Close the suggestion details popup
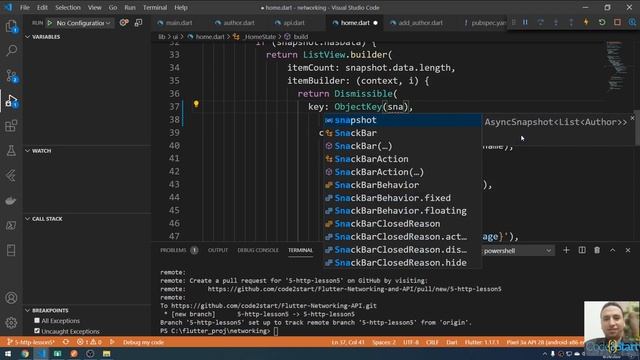Image resolution: width=640 pixels, height=360 pixels. pyautogui.click(x=632, y=118)
